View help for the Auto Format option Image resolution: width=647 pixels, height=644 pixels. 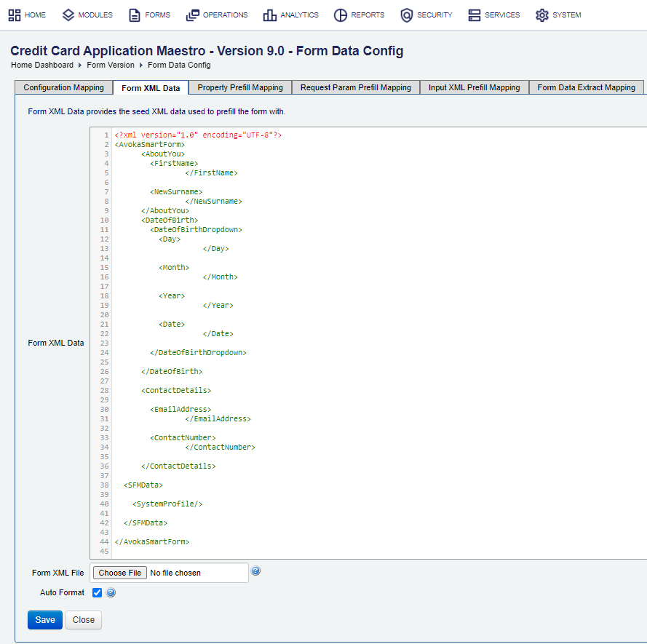[110, 592]
